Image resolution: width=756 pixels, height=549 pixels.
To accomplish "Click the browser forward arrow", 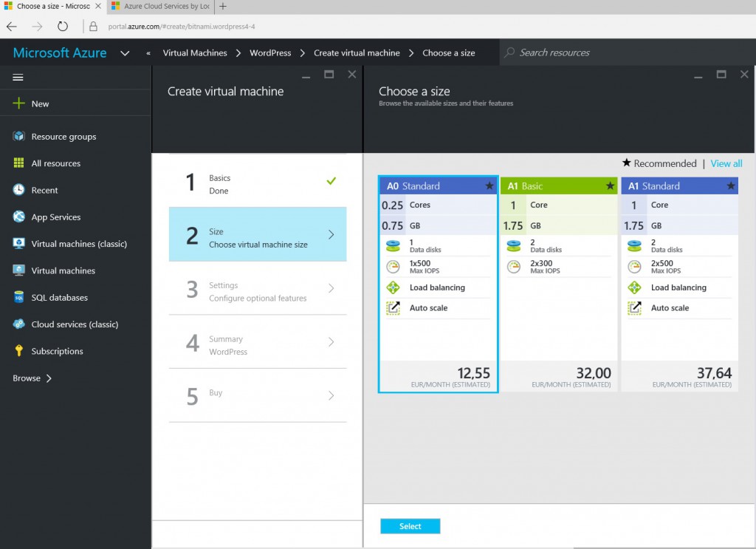I will [37, 27].
